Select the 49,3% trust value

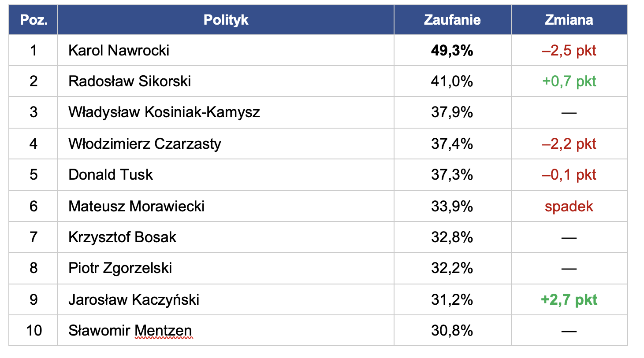click(452, 51)
